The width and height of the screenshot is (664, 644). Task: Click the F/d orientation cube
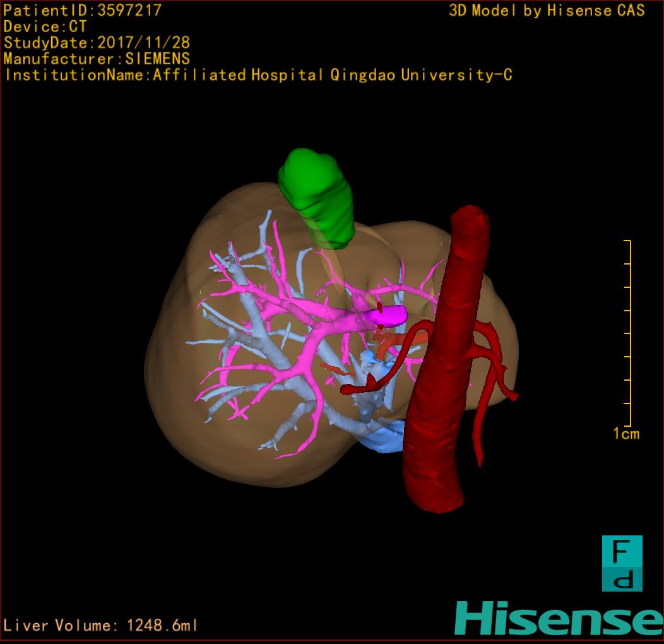622,563
